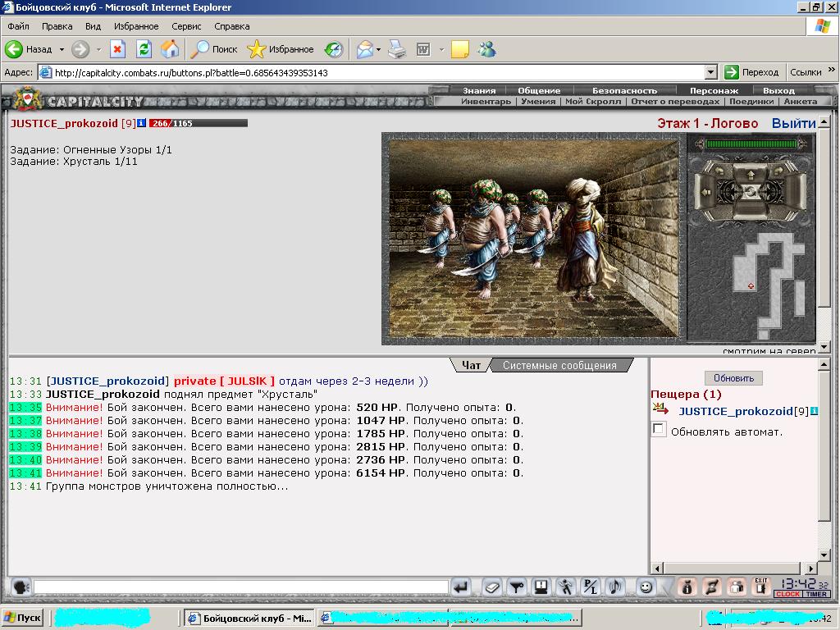Click the center refresh button on navigation pad

point(750,191)
